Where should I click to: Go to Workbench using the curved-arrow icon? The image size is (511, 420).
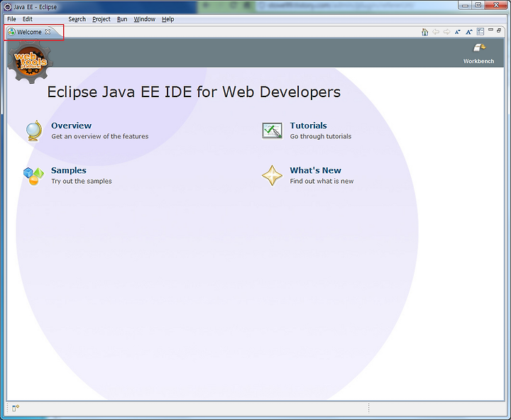(x=479, y=48)
